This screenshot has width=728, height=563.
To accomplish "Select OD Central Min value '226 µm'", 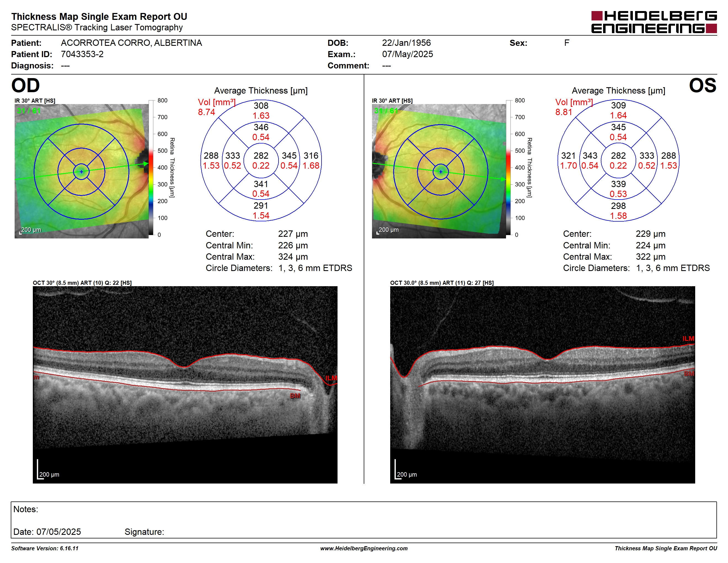I will pos(293,245).
